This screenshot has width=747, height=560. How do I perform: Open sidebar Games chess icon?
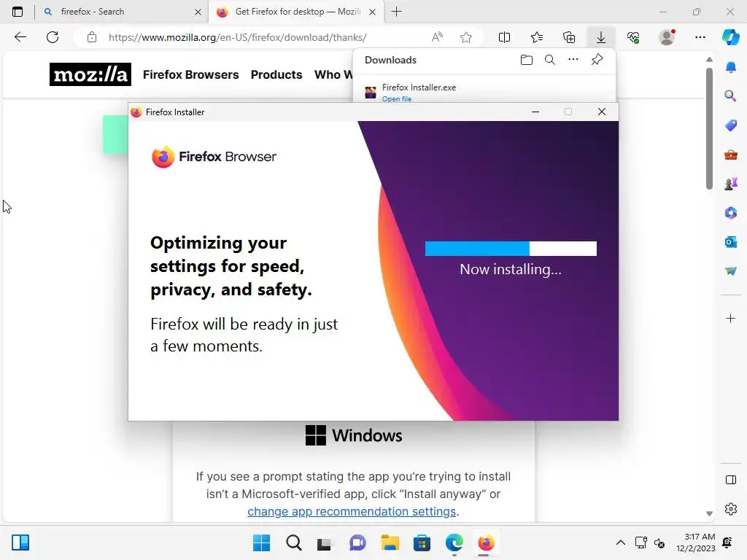(x=731, y=183)
